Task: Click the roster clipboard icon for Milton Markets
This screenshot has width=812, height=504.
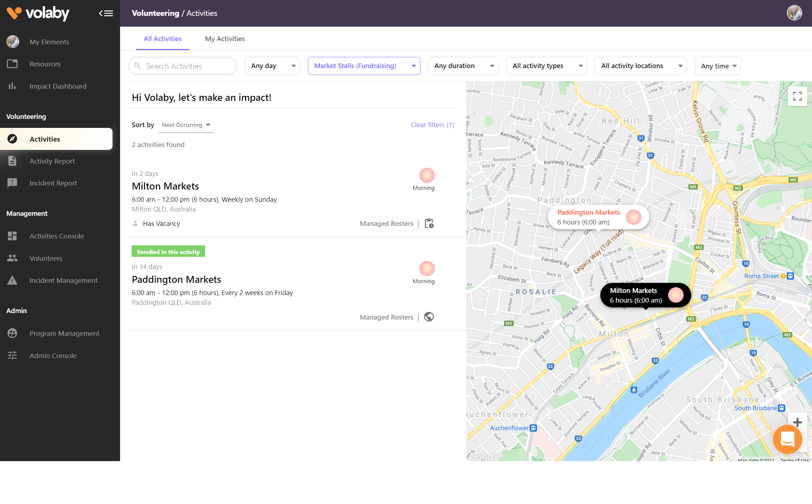Action: [429, 223]
